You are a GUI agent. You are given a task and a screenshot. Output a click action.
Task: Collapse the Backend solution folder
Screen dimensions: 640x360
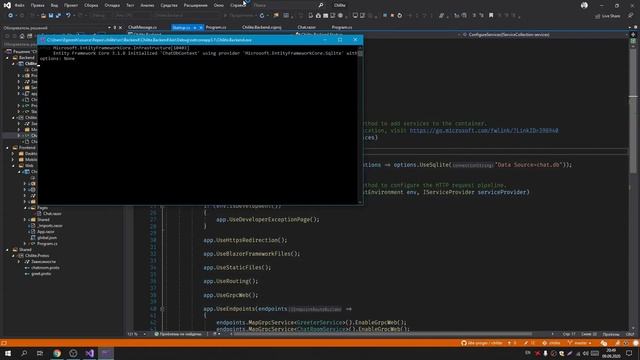[x=7, y=58]
